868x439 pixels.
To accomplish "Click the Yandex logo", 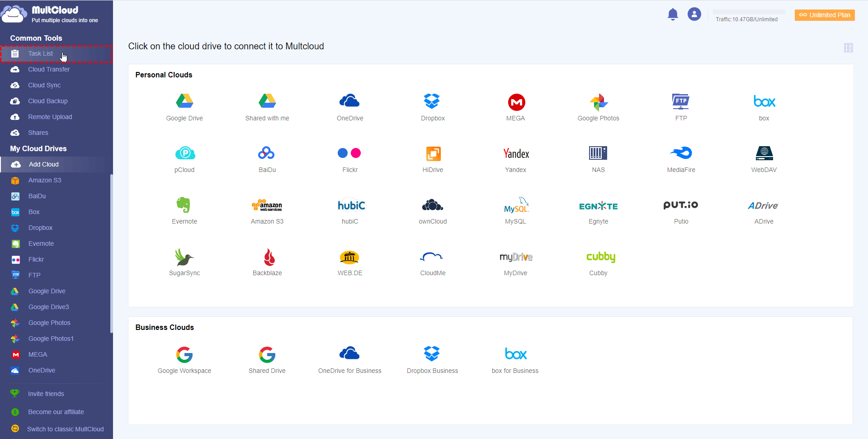I will 516,153.
